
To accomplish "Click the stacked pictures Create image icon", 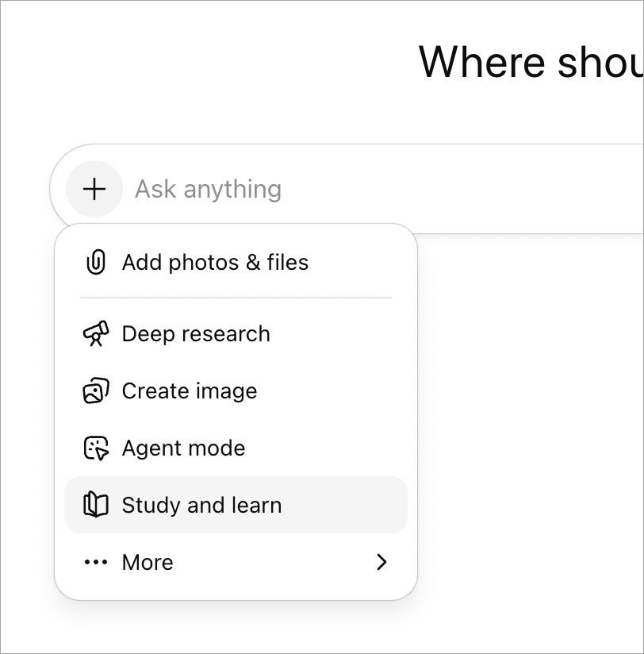I will point(95,391).
